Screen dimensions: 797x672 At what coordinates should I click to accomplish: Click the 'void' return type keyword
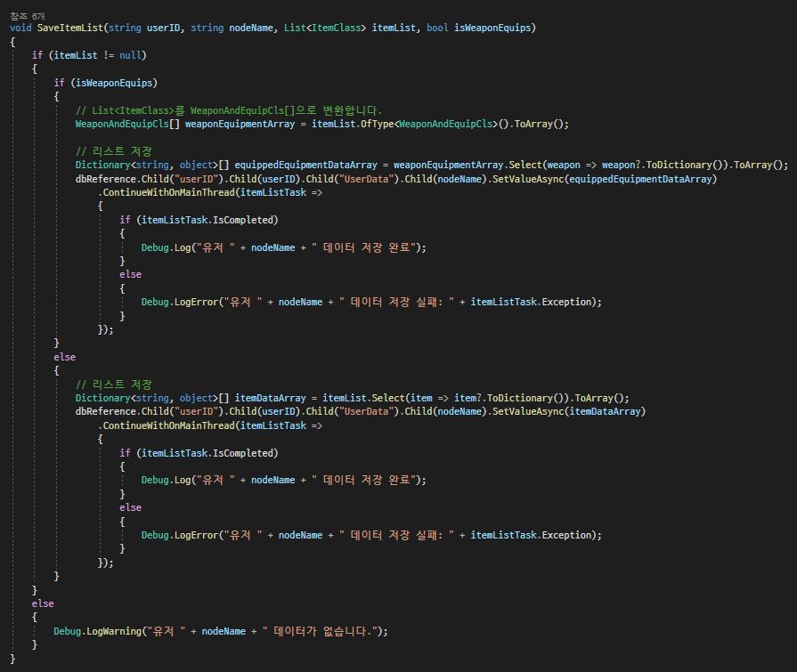pyautogui.click(x=20, y=28)
